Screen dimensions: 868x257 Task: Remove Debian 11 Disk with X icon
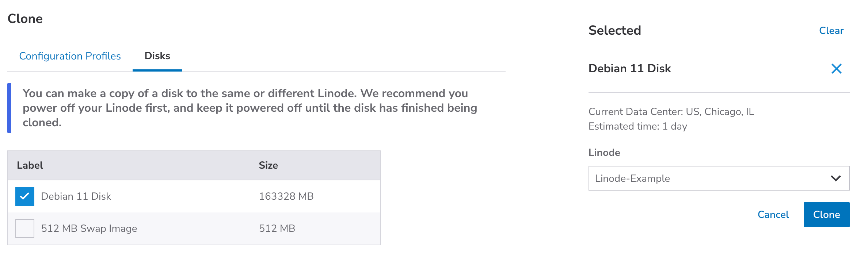(836, 69)
